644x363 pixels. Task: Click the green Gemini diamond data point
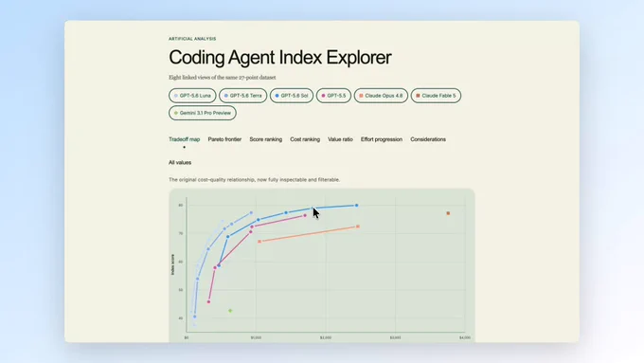[x=230, y=311]
